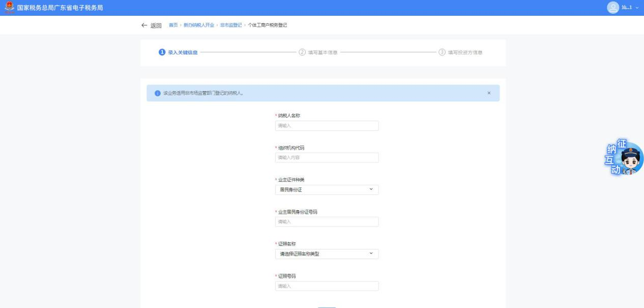This screenshot has height=308, width=644.
Task: Click the tax bureau emblem logo
Action: pos(8,7)
